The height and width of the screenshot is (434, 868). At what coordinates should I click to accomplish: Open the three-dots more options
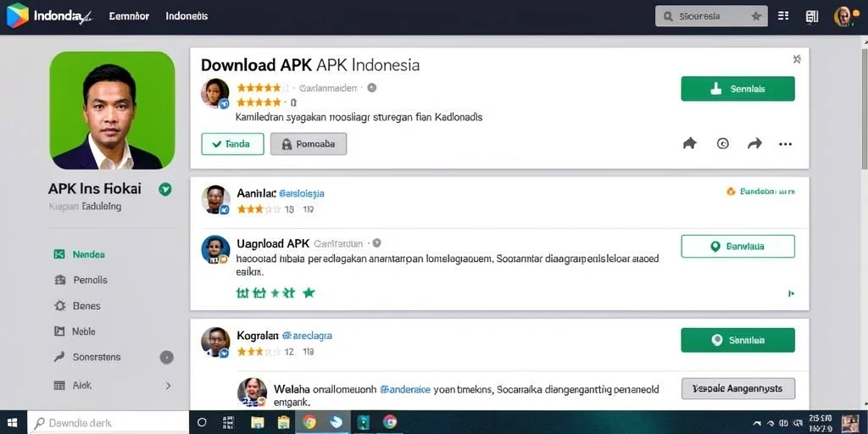tap(785, 144)
